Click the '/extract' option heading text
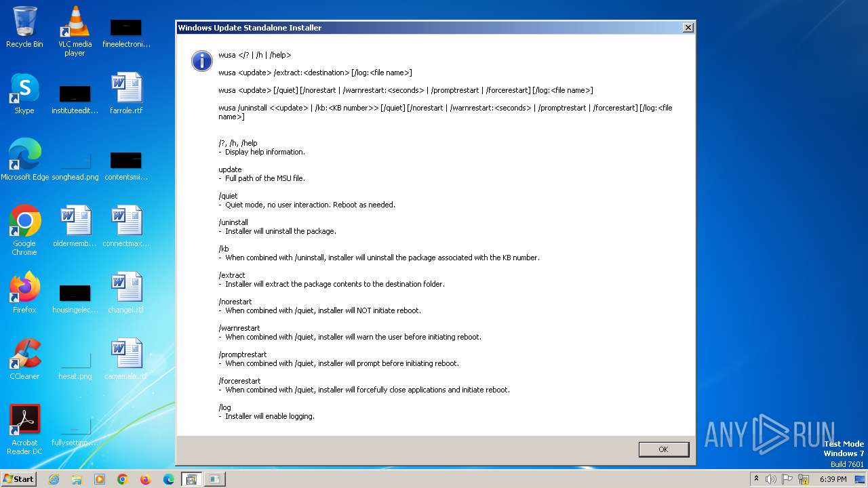 (x=232, y=275)
